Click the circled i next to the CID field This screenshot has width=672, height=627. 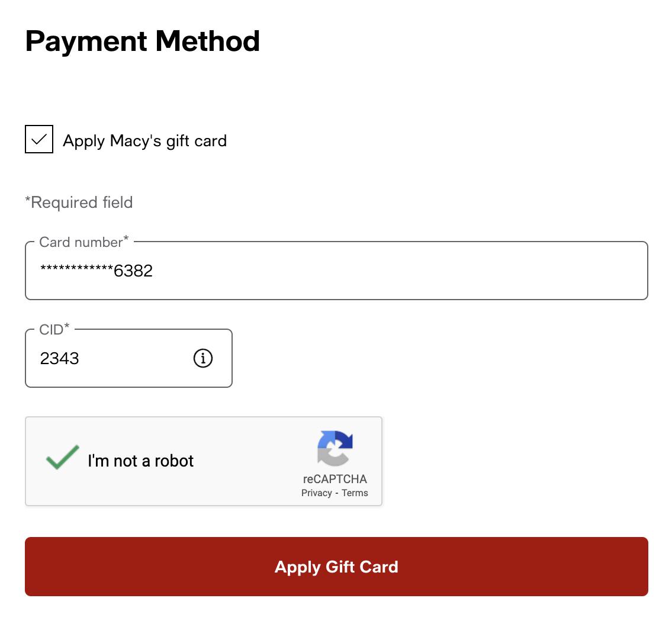[x=202, y=358]
